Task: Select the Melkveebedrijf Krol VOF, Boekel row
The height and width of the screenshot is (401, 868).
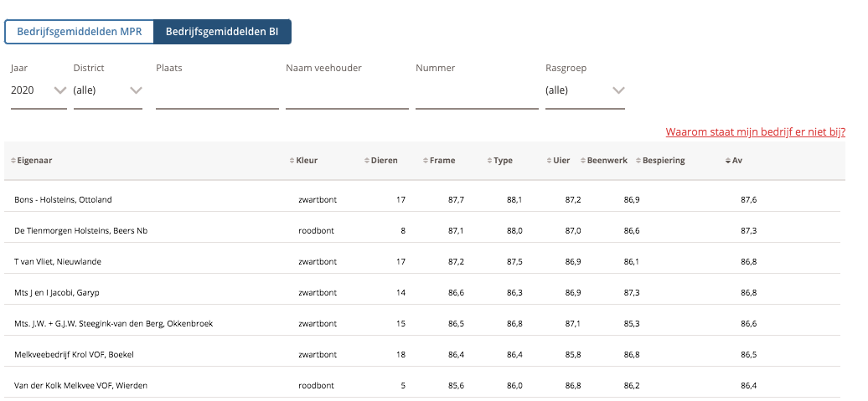Action: pos(74,355)
